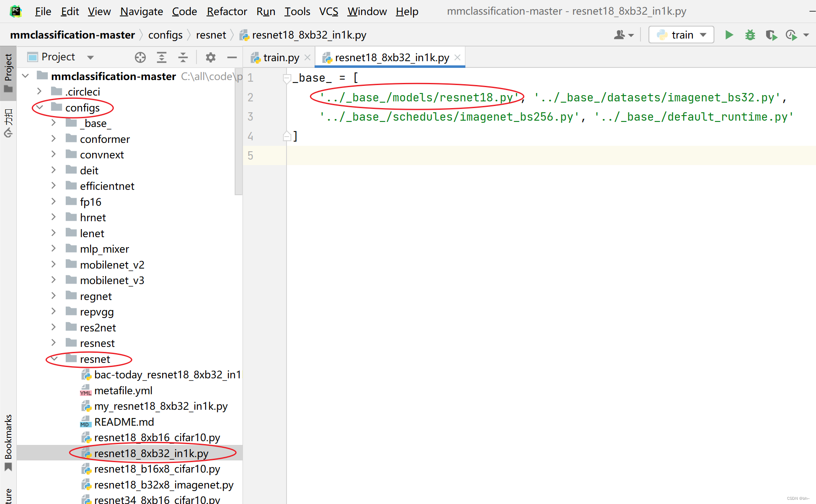Collapse the configs folder

click(39, 107)
